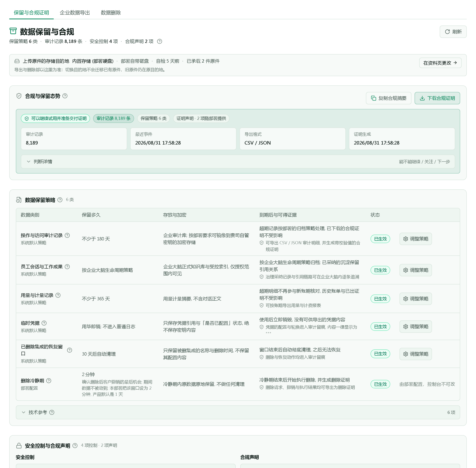Select the 保留策略 6 类 chip
Screen dimensions: 476x468
click(x=154, y=118)
